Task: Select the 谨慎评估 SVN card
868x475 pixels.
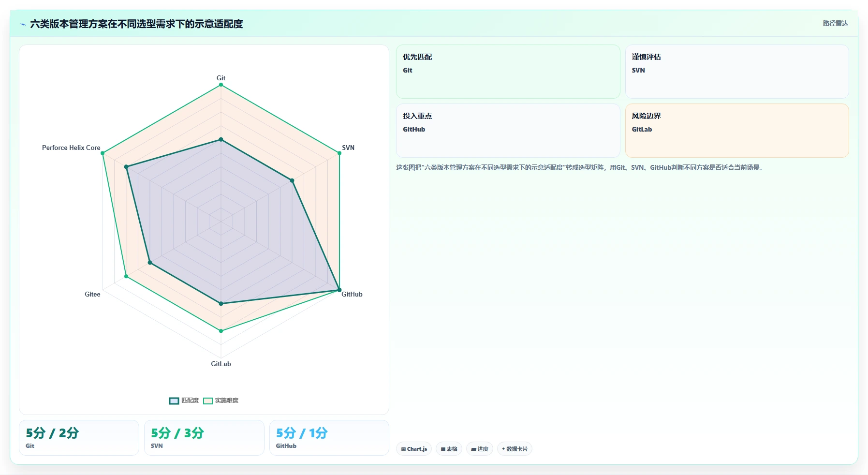Action: tap(737, 72)
